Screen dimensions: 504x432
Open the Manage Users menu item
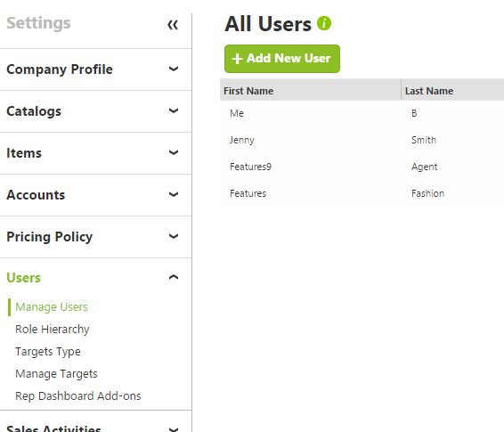(x=52, y=307)
